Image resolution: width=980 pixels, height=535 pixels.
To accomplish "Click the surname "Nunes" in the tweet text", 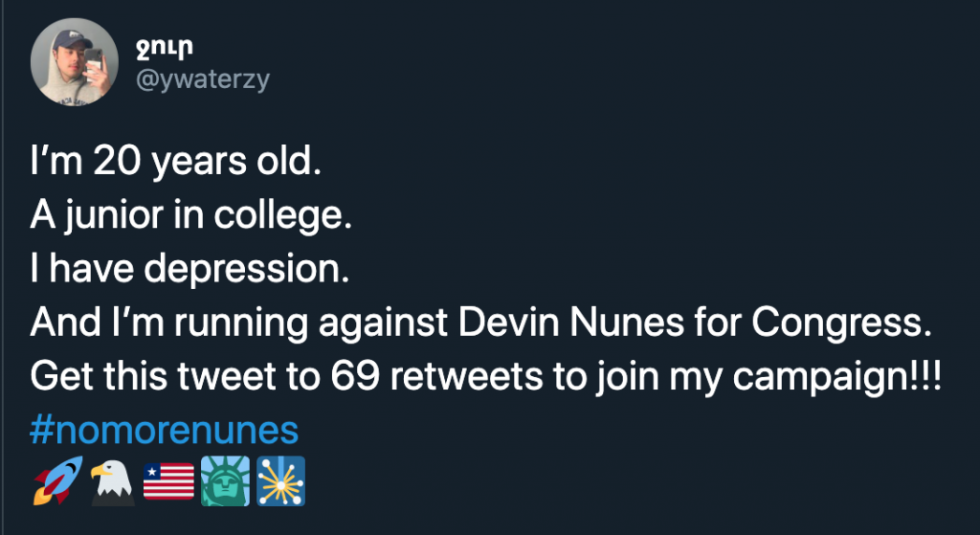I will [x=605, y=323].
